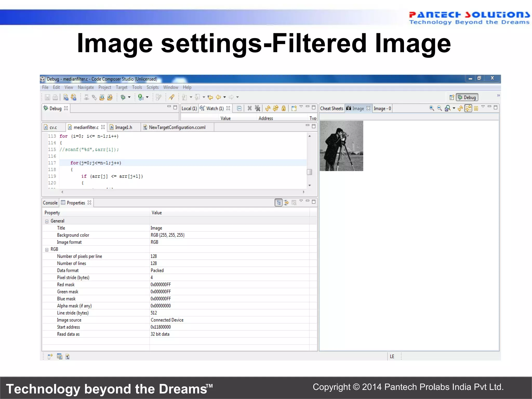Click the cameraman image thumbnail
Screen dimensions: 532x399
(341, 146)
